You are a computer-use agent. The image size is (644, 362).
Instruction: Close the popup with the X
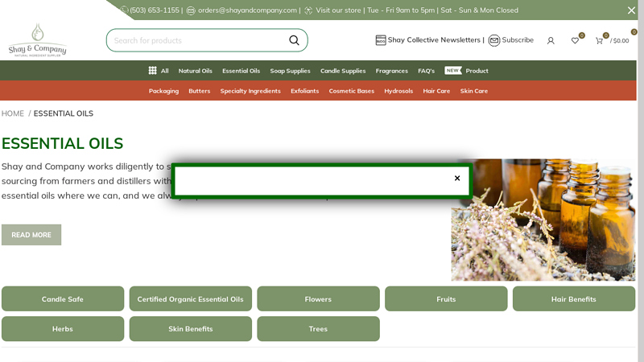click(457, 178)
